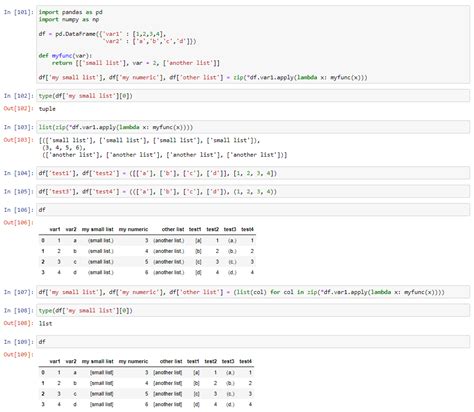The image size is (474, 412).
Task: Click 'test3' header in Out[106] table
Action: click(230, 229)
